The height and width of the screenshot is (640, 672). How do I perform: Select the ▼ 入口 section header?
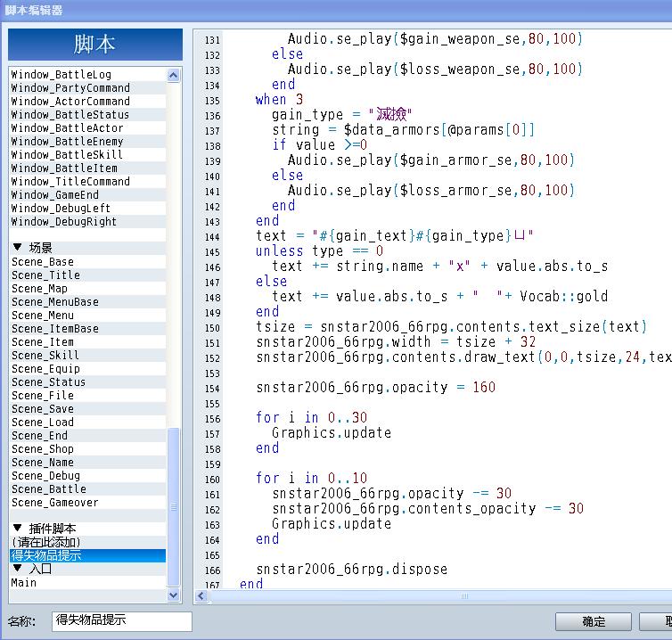(87, 569)
